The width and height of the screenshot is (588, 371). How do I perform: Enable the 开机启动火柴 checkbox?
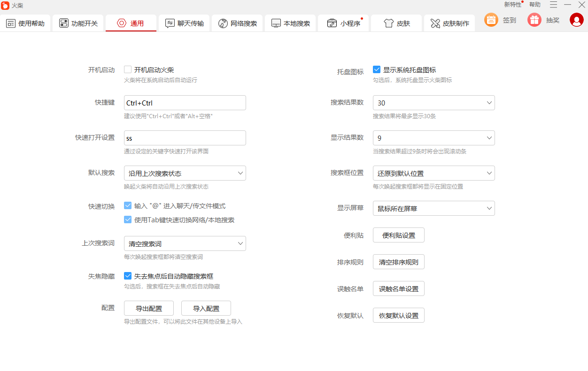128,69
